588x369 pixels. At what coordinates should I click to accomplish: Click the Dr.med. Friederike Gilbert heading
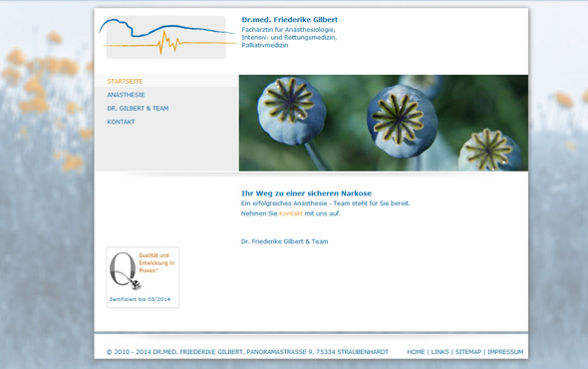pyautogui.click(x=289, y=20)
